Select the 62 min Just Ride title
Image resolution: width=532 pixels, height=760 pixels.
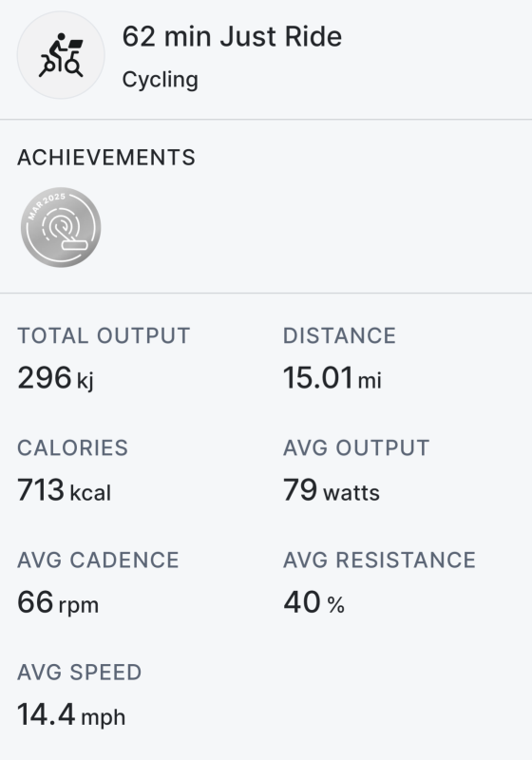click(x=232, y=37)
